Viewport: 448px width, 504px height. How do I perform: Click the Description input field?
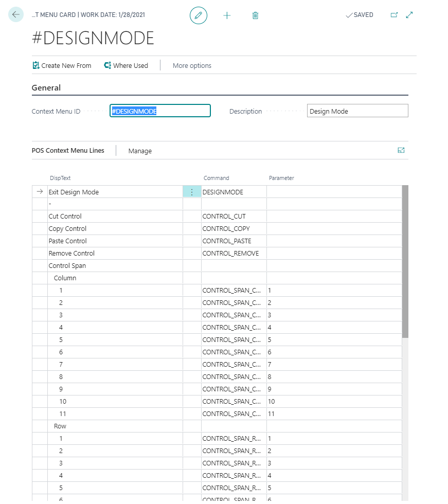coord(357,111)
